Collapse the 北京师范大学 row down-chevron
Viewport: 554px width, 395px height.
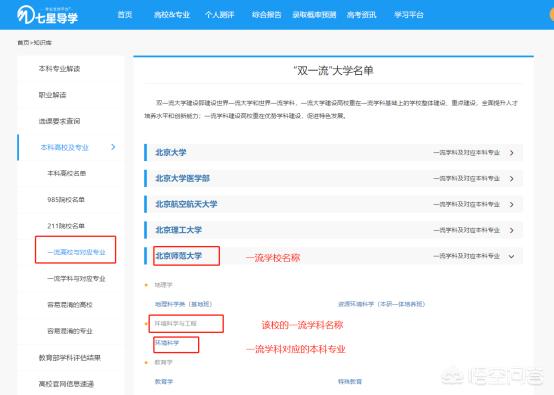(512, 257)
